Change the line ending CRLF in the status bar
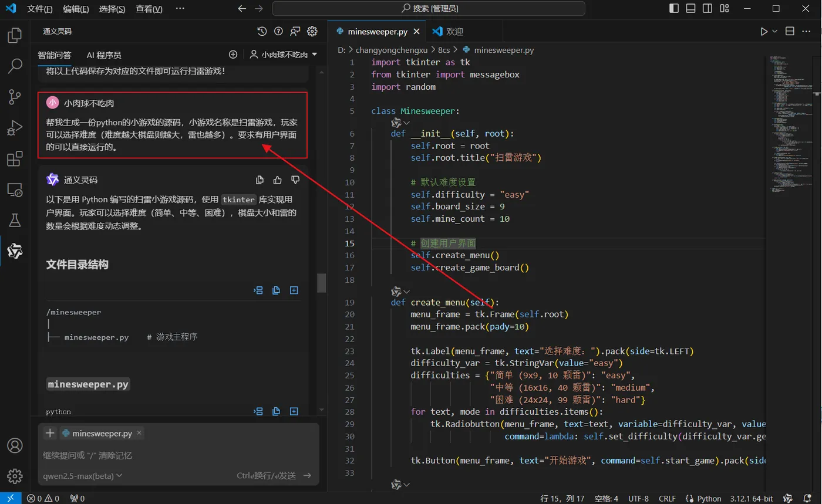This screenshot has height=504, width=822. (x=667, y=498)
